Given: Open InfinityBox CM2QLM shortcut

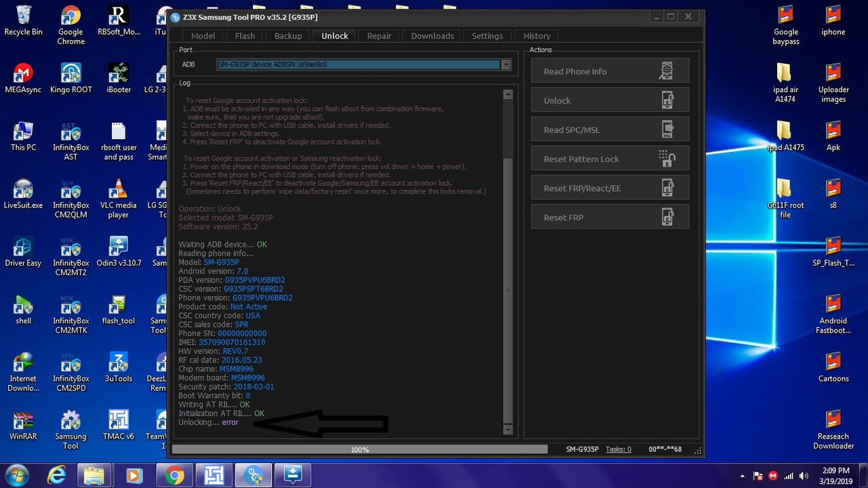Looking at the screenshot, I should (x=71, y=199).
